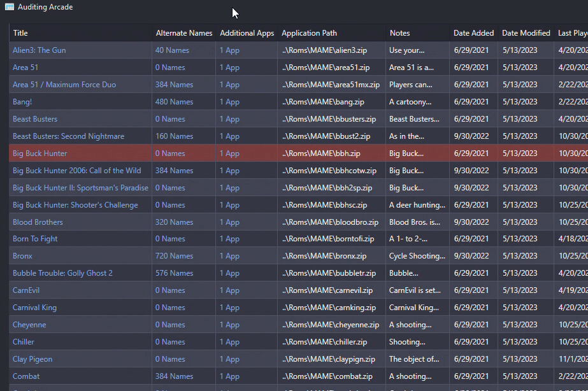This screenshot has height=391, width=588.
Task: Sort the table by the Title column header
Action: click(x=20, y=33)
